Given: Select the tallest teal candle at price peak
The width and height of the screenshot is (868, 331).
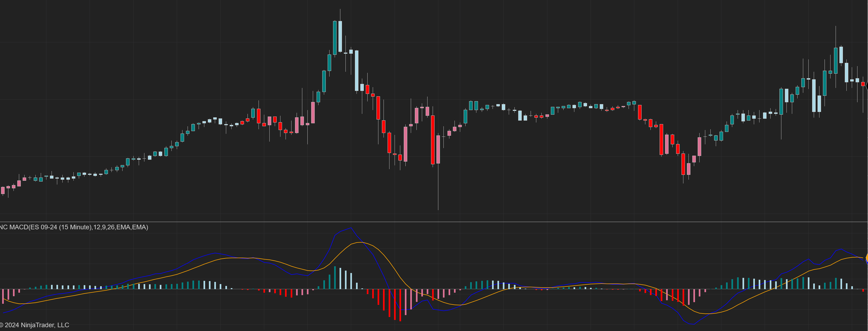Looking at the screenshot, I should [x=335, y=38].
